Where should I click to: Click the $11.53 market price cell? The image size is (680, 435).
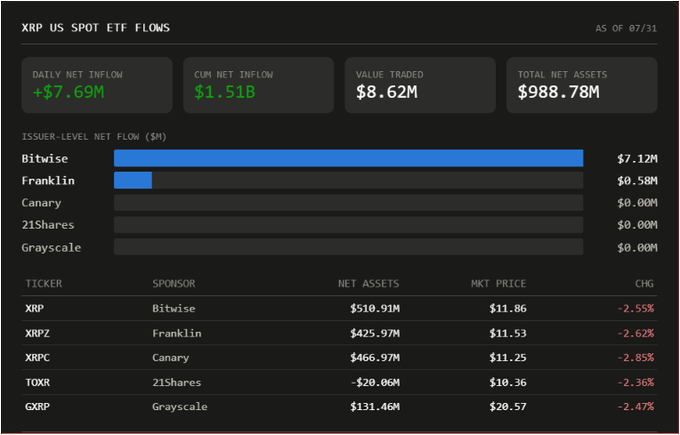point(508,333)
